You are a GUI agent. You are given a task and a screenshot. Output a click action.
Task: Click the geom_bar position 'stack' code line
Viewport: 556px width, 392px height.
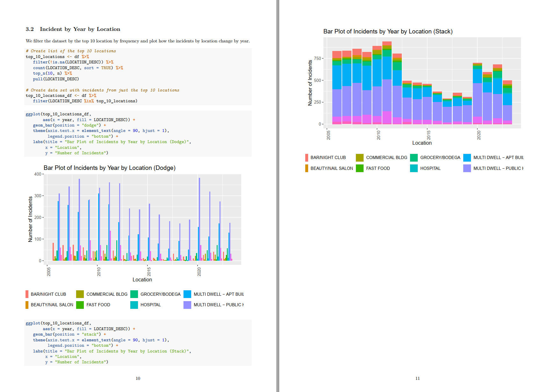69,334
